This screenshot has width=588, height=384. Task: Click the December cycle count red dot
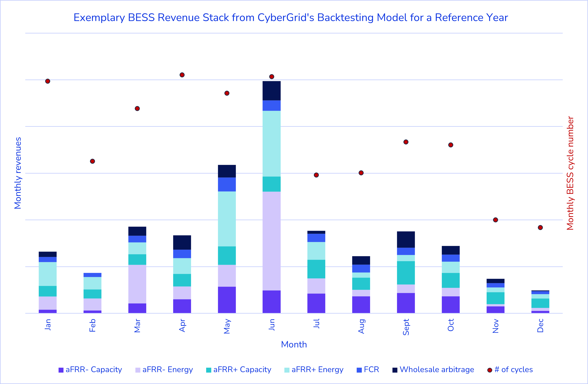coord(540,227)
